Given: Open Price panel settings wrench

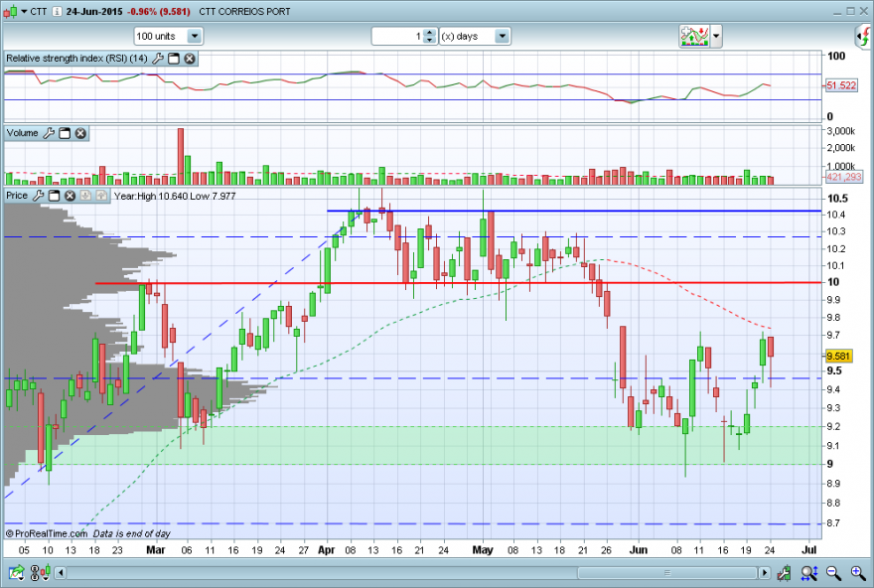Looking at the screenshot, I should click(38, 196).
